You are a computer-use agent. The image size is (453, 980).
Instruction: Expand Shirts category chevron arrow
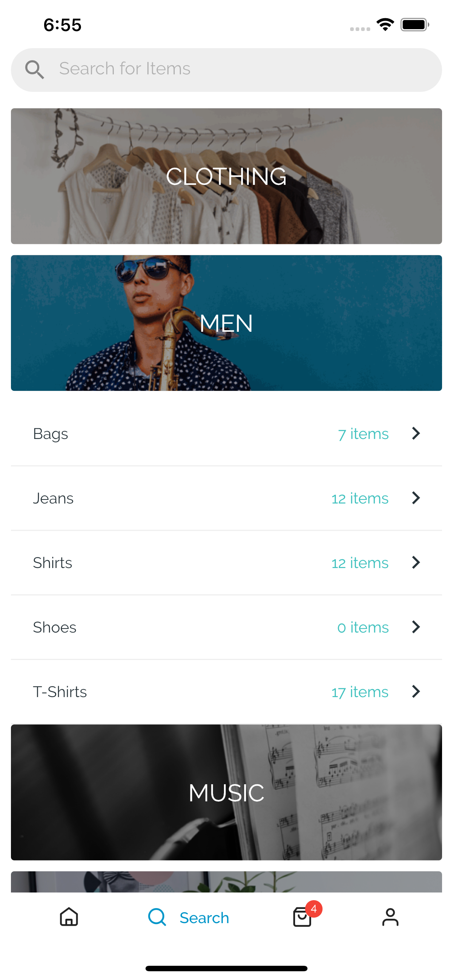click(416, 562)
